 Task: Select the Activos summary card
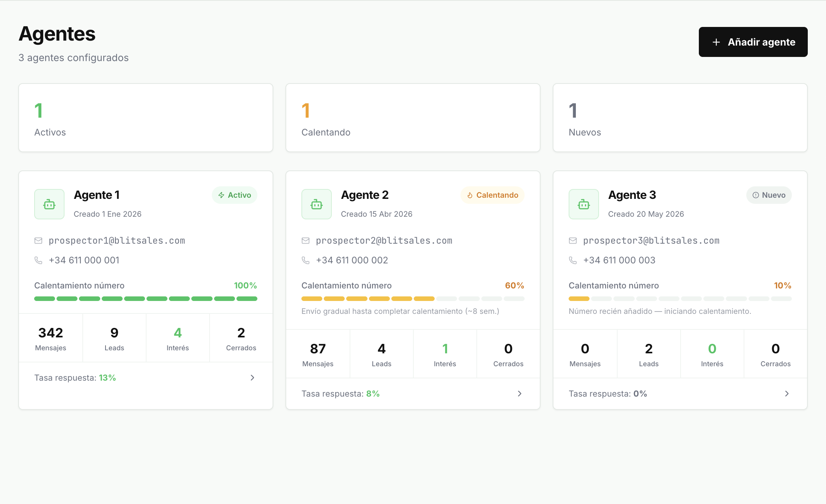[146, 118]
